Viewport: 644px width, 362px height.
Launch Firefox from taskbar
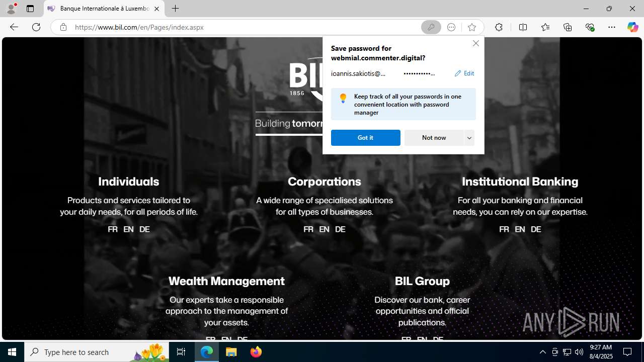pos(256,352)
